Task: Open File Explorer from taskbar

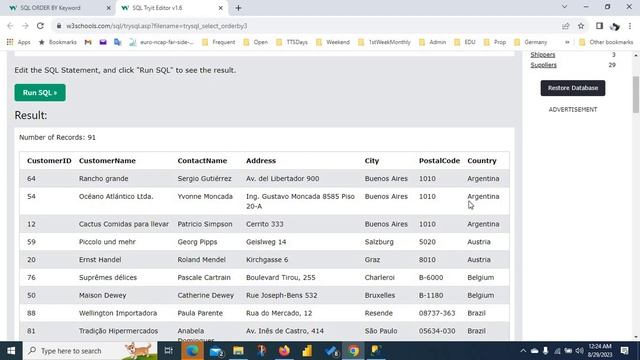Action: [238, 351]
